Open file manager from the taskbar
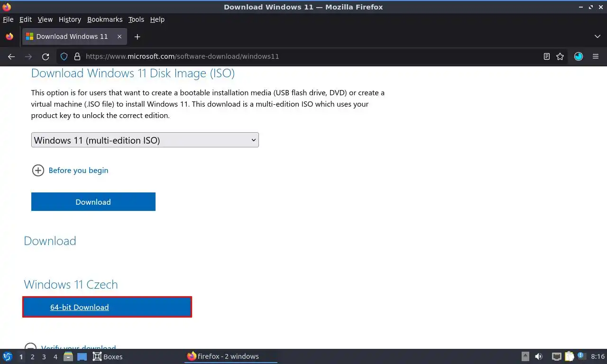The height and width of the screenshot is (364, 607). point(68,356)
